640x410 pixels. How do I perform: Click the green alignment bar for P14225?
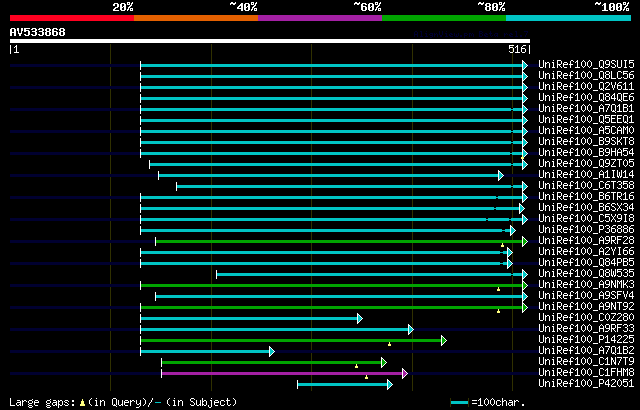click(x=291, y=340)
